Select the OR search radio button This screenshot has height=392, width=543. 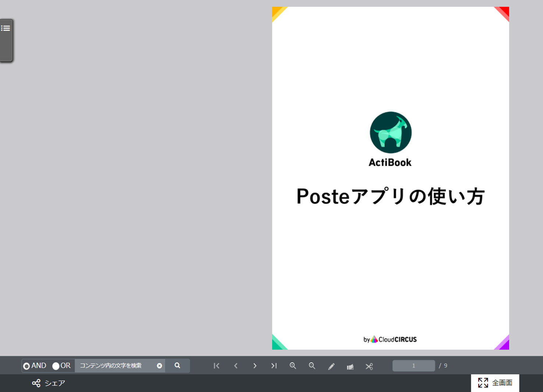56,366
